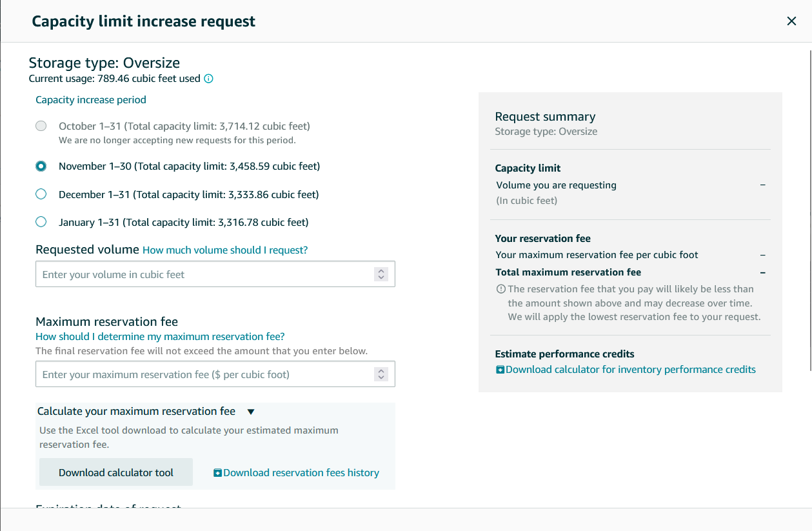This screenshot has width=812, height=531.
Task: Click the 'Capacity increase period' label
Action: click(x=91, y=100)
